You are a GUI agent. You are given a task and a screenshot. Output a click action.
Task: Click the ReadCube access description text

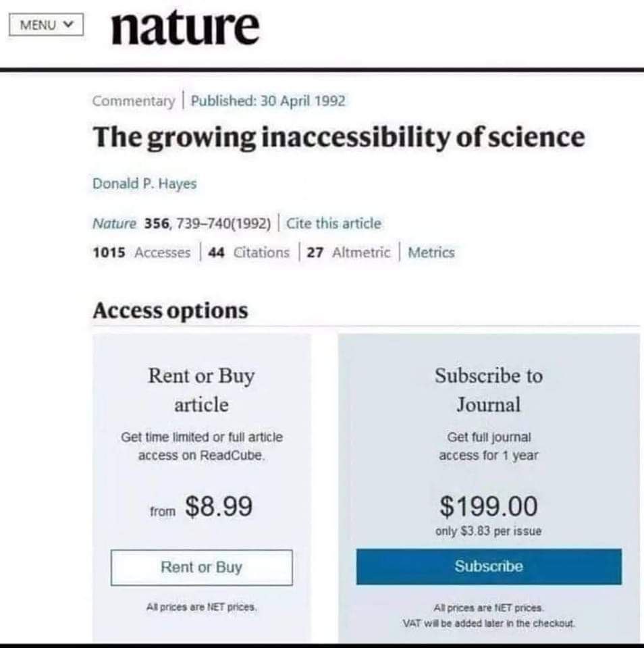[201, 446]
